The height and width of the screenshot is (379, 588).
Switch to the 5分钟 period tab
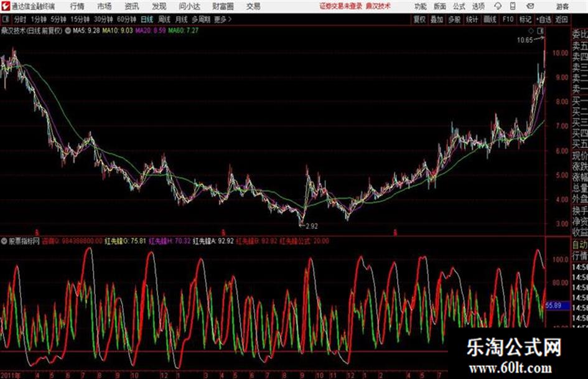58,19
